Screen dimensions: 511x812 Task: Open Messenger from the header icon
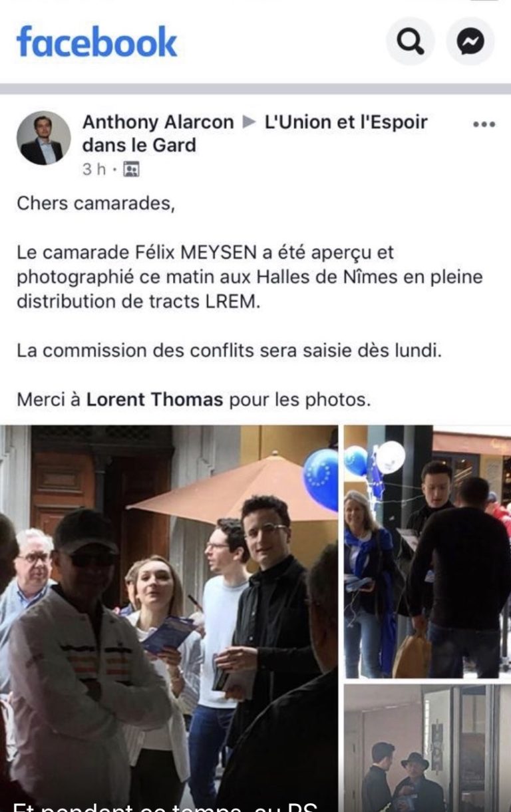tap(470, 41)
